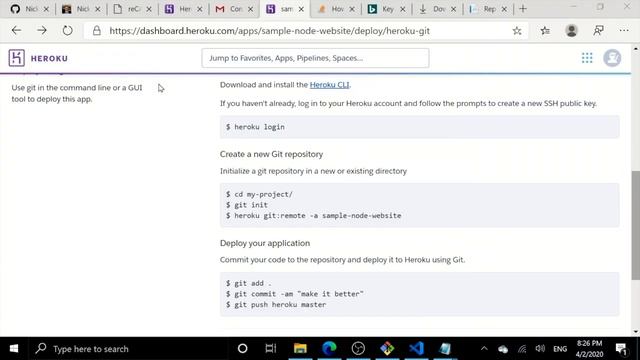Open a new browser tab
This screenshot has width=640, height=360.
pyautogui.click(x=523, y=9)
